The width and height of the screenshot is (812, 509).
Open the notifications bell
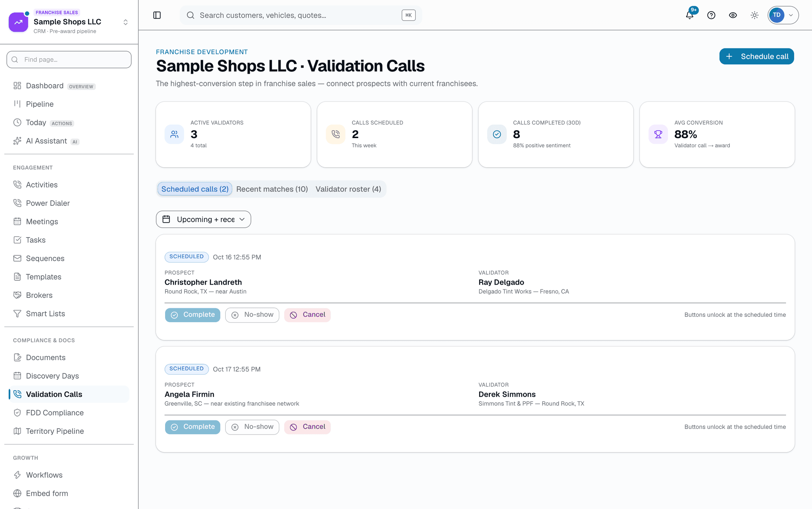[x=690, y=15]
